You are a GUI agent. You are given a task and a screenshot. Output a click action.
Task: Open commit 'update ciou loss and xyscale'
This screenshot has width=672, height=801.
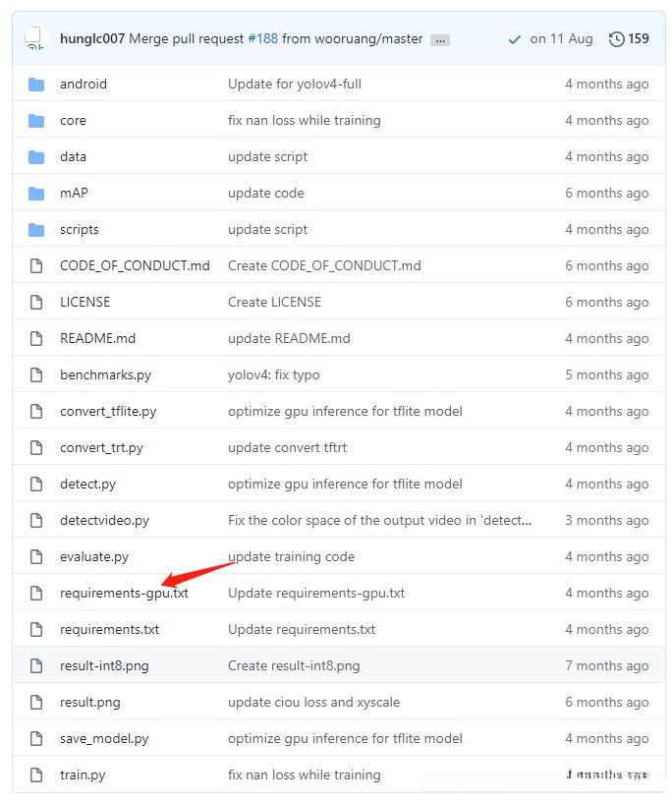313,702
